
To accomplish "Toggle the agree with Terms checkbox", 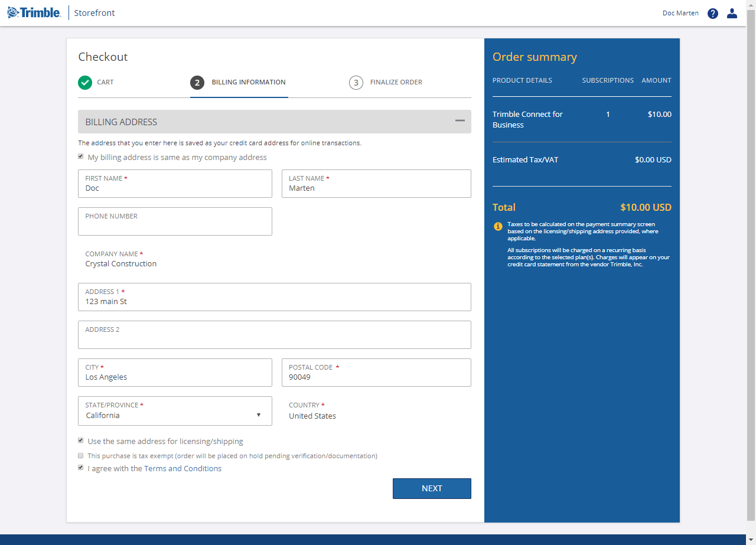I will click(81, 468).
